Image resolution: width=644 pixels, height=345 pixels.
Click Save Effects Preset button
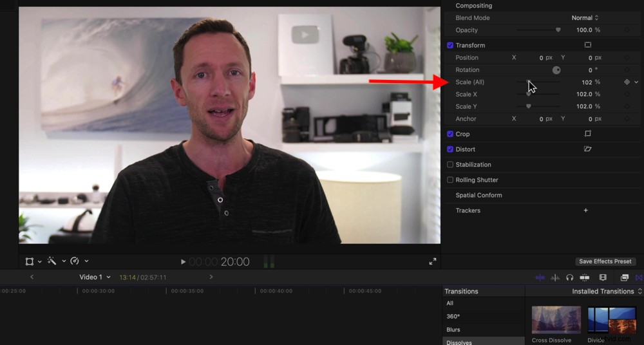pos(605,261)
